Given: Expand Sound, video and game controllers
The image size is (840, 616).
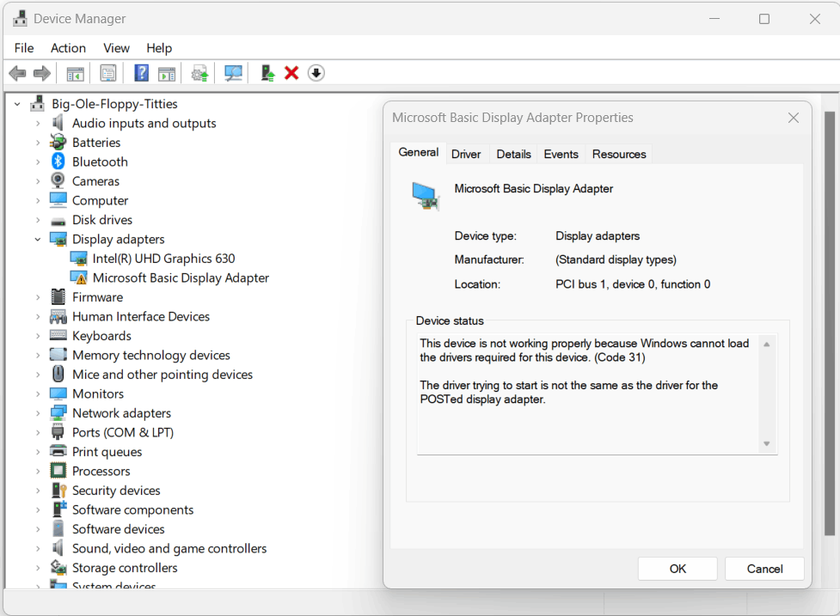Looking at the screenshot, I should point(38,549).
